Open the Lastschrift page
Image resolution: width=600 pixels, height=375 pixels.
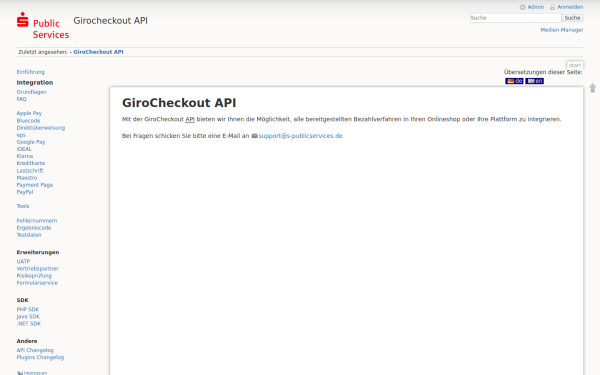(x=30, y=171)
